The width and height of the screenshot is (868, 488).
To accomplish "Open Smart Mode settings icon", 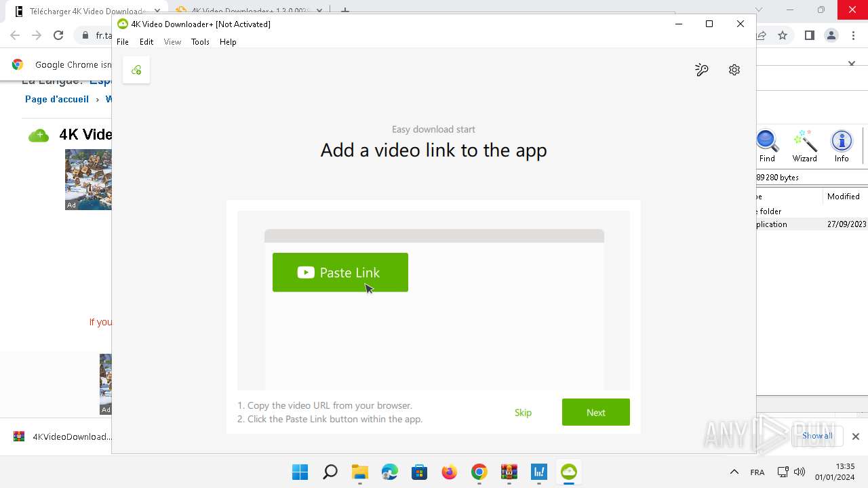I will (x=702, y=70).
